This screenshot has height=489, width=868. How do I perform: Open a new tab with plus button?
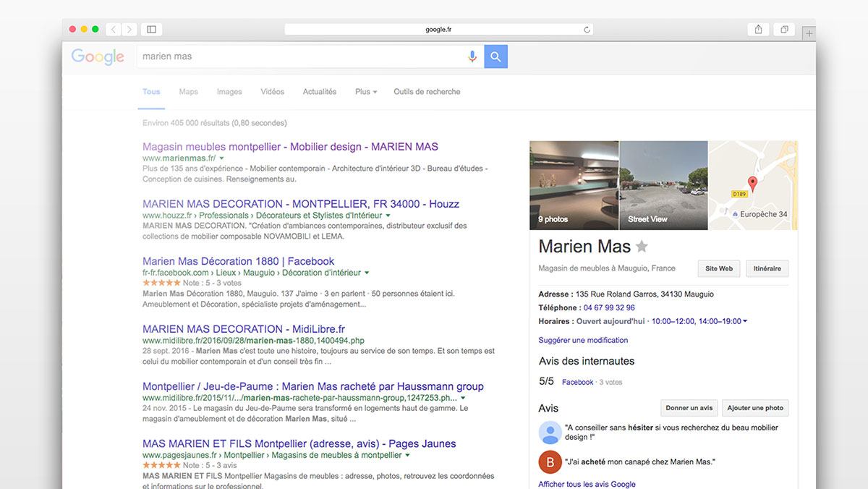point(809,33)
